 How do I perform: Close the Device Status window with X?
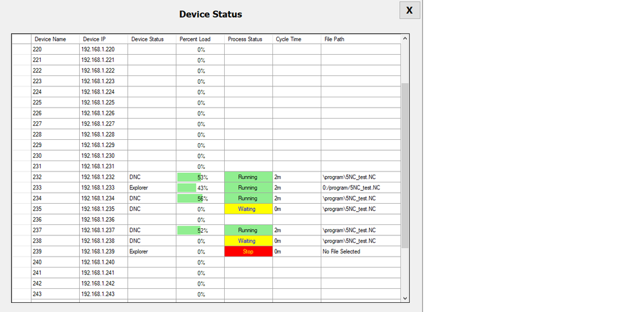410,10
